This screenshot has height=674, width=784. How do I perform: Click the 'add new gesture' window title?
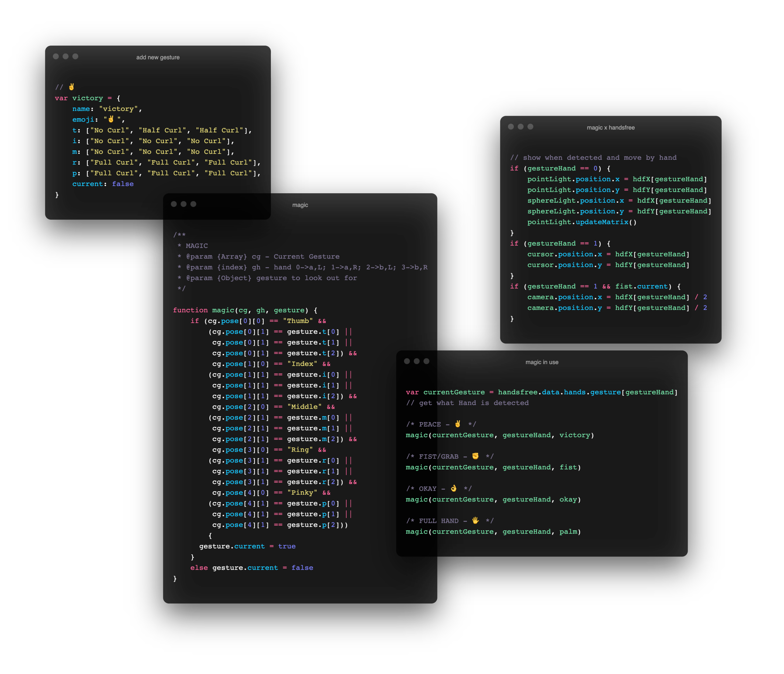(158, 57)
